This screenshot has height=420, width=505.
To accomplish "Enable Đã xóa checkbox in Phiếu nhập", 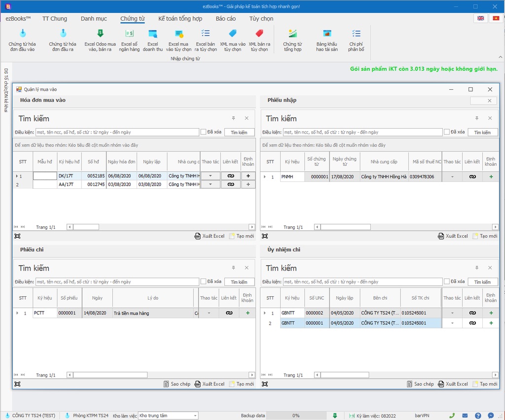I will (x=447, y=132).
